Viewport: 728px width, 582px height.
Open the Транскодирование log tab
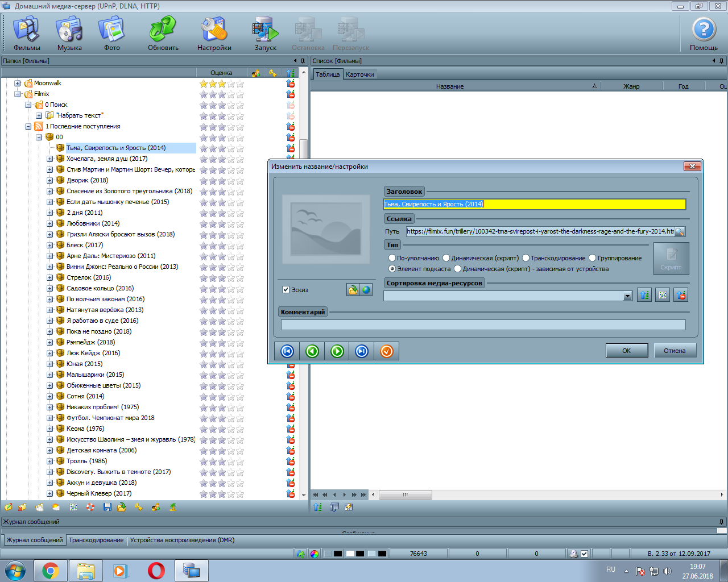click(x=96, y=540)
